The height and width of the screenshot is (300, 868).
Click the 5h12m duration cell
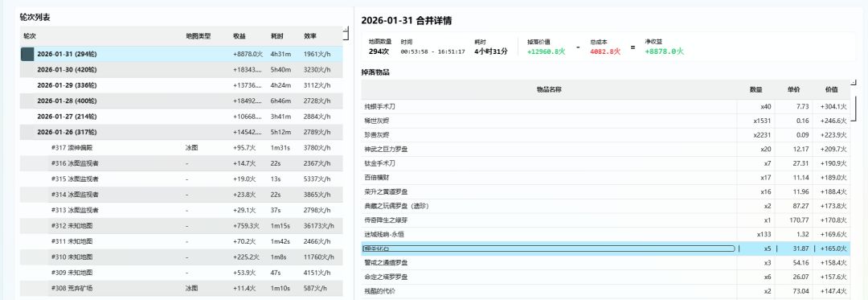pyautogui.click(x=280, y=132)
